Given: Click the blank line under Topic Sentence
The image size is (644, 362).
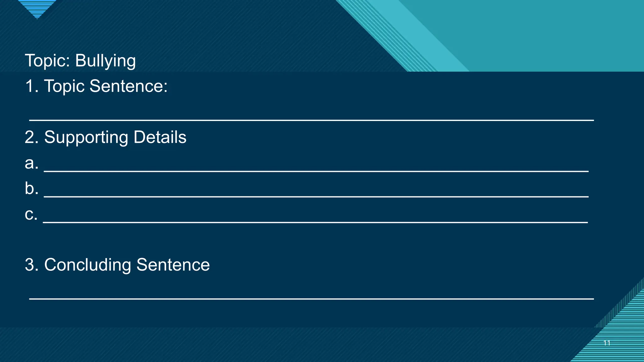Looking at the screenshot, I should (311, 119).
